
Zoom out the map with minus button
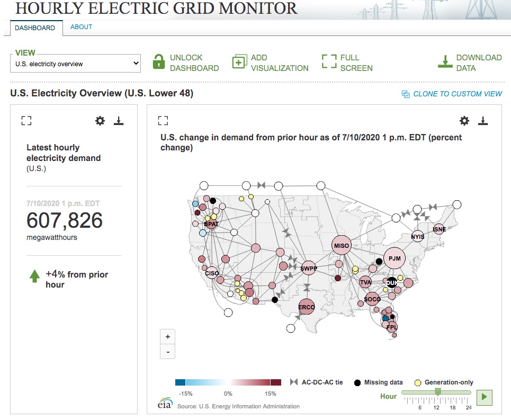(168, 352)
